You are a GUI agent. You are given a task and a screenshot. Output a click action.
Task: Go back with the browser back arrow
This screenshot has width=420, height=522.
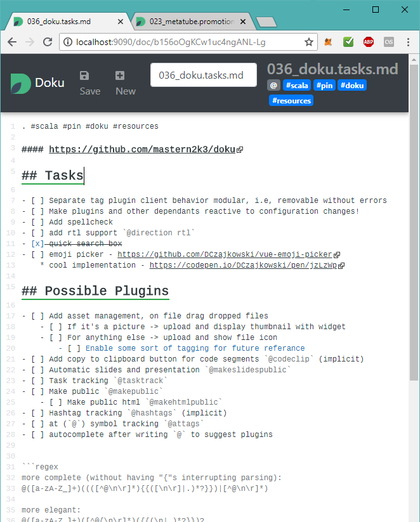[x=12, y=42]
